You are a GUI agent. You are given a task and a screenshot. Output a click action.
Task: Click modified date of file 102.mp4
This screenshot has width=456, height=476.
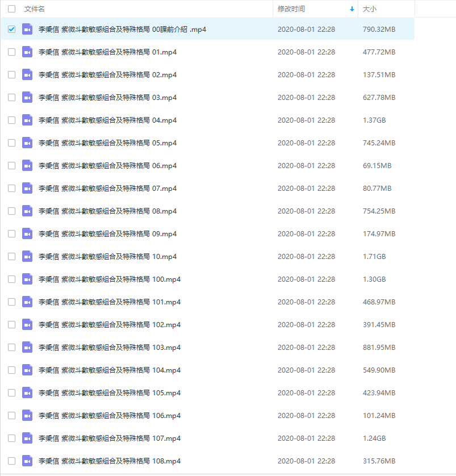(306, 324)
